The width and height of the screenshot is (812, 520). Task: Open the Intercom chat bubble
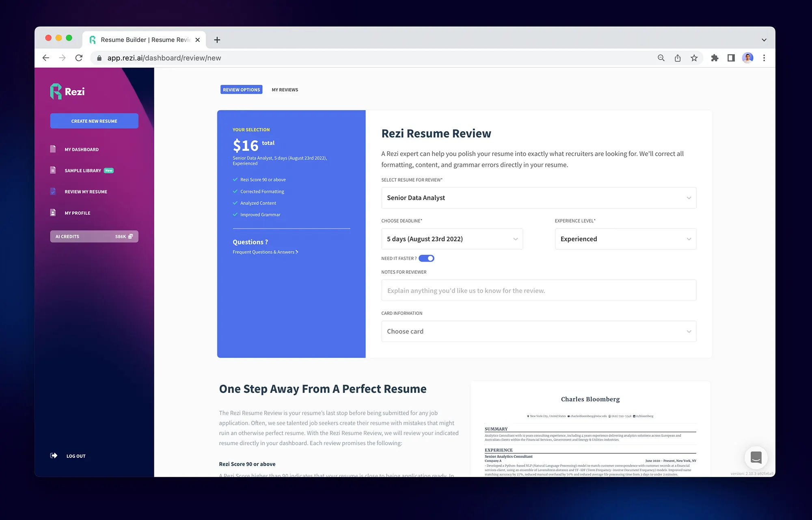756,457
